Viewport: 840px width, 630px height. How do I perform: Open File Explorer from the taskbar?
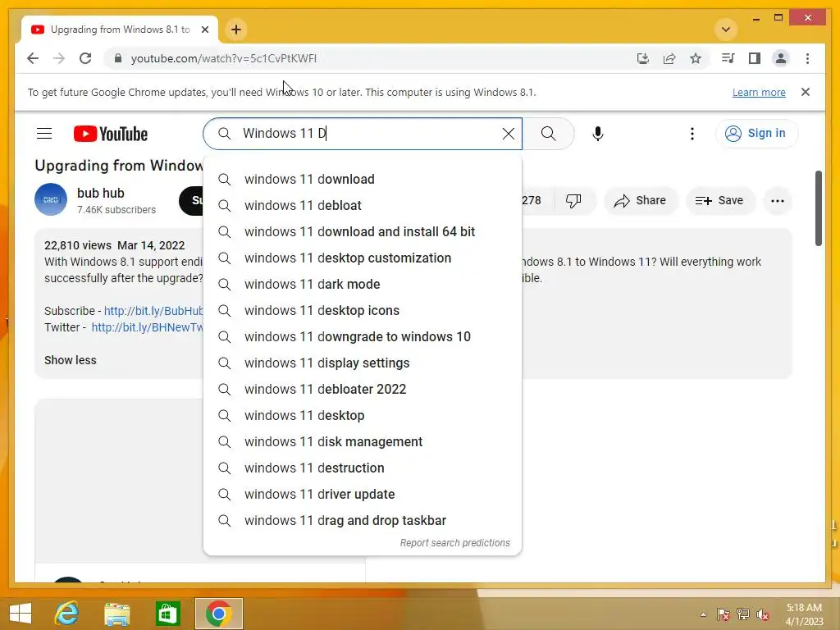tap(116, 614)
